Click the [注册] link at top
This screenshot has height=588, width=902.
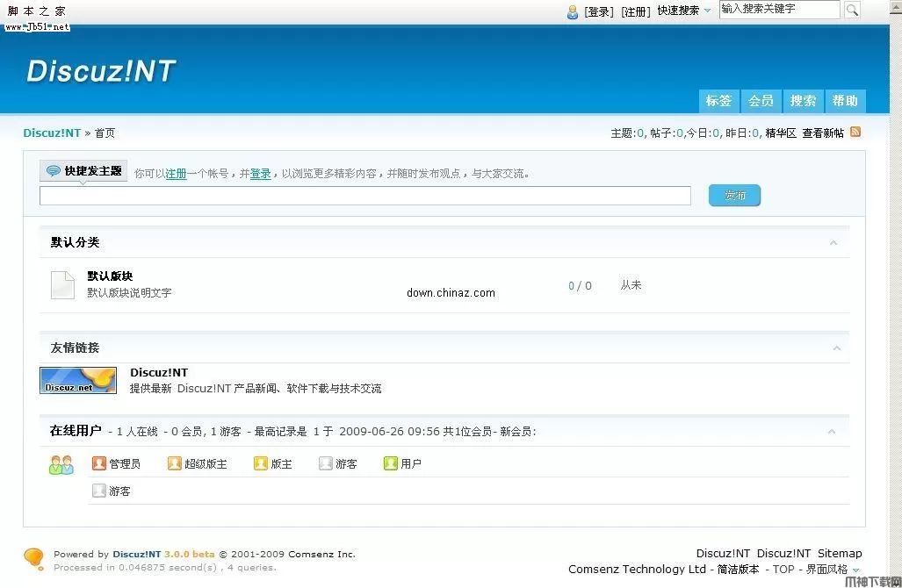(x=636, y=11)
